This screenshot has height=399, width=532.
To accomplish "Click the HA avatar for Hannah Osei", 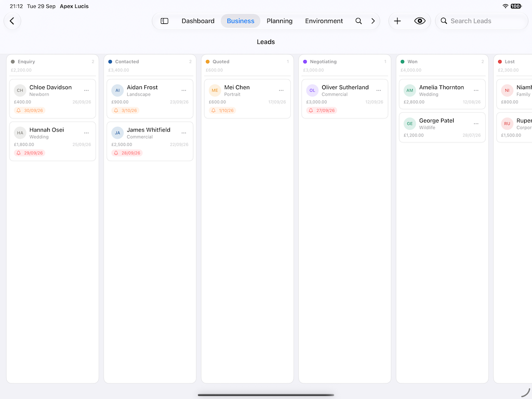I will pos(20,133).
